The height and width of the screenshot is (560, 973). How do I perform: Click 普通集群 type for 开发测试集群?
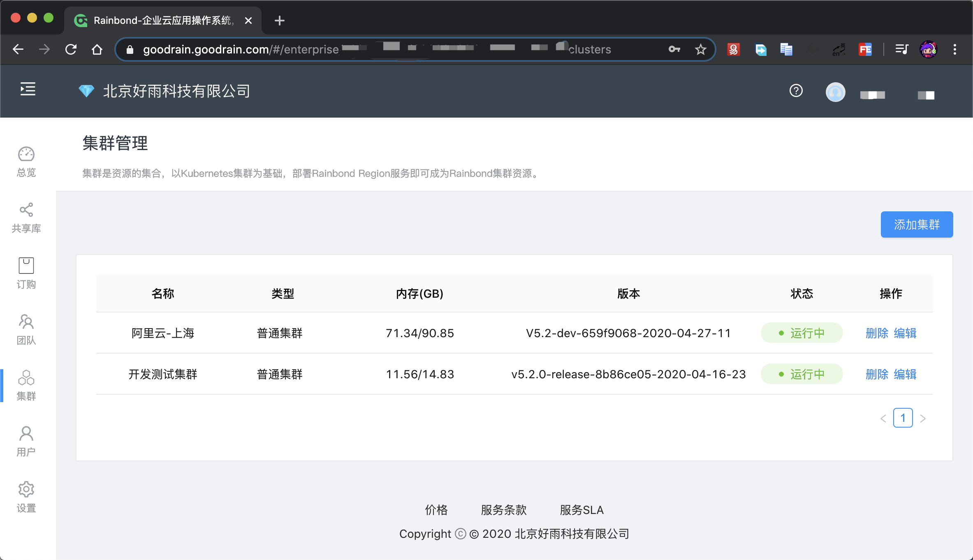pos(280,374)
